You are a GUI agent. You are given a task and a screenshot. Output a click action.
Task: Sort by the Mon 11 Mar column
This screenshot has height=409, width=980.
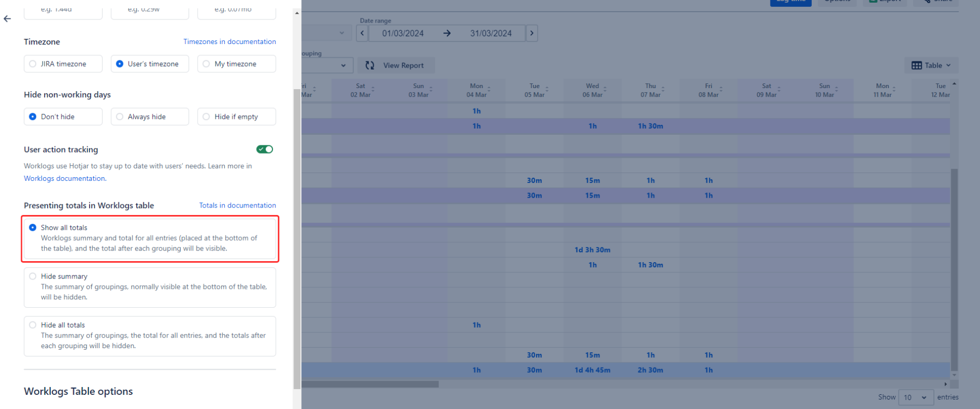click(894, 88)
